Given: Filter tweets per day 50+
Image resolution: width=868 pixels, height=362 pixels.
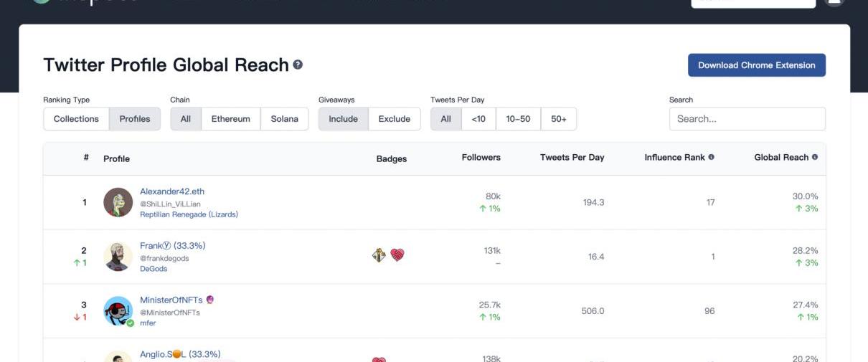Looking at the screenshot, I should pos(559,119).
